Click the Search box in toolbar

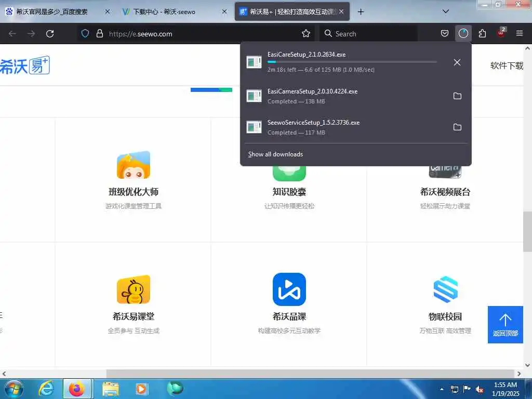[x=368, y=34]
